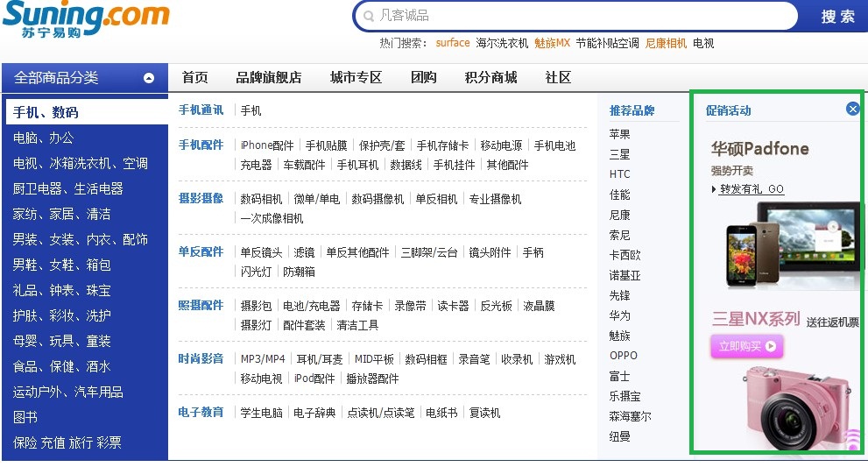The height and width of the screenshot is (467, 868).
Task: Click the Suning.com logo
Action: 85,20
